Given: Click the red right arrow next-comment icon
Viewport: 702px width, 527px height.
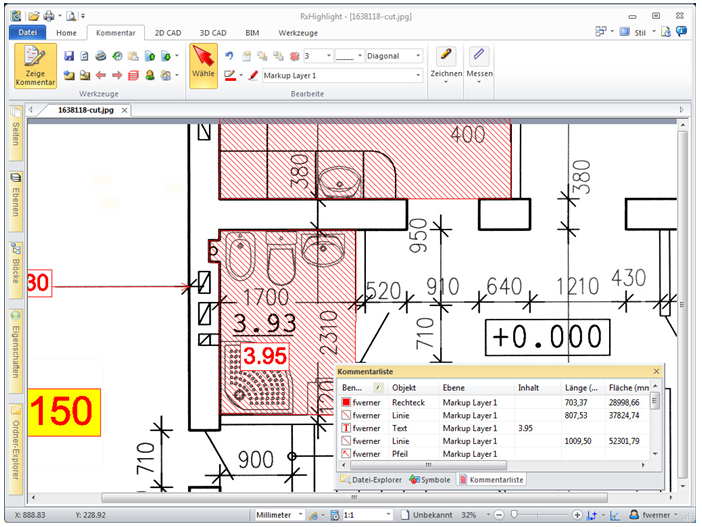Looking at the screenshot, I should coord(116,75).
